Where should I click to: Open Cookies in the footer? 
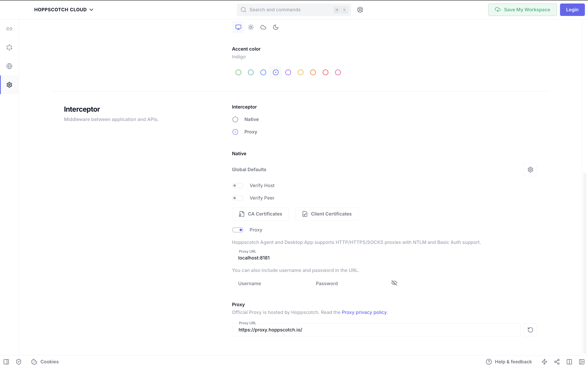(45, 362)
